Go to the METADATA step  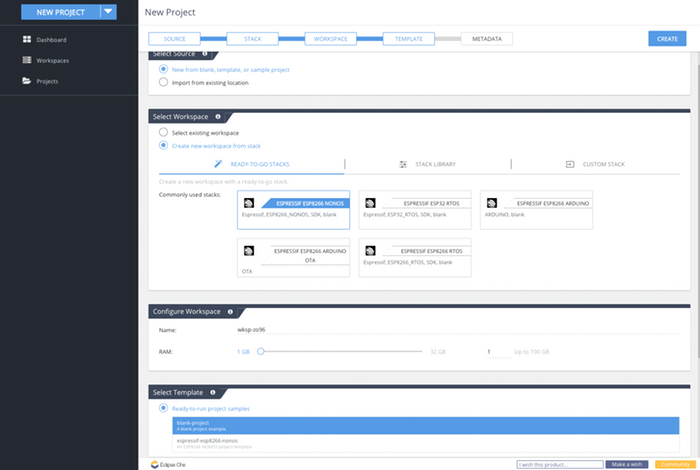pyautogui.click(x=487, y=39)
